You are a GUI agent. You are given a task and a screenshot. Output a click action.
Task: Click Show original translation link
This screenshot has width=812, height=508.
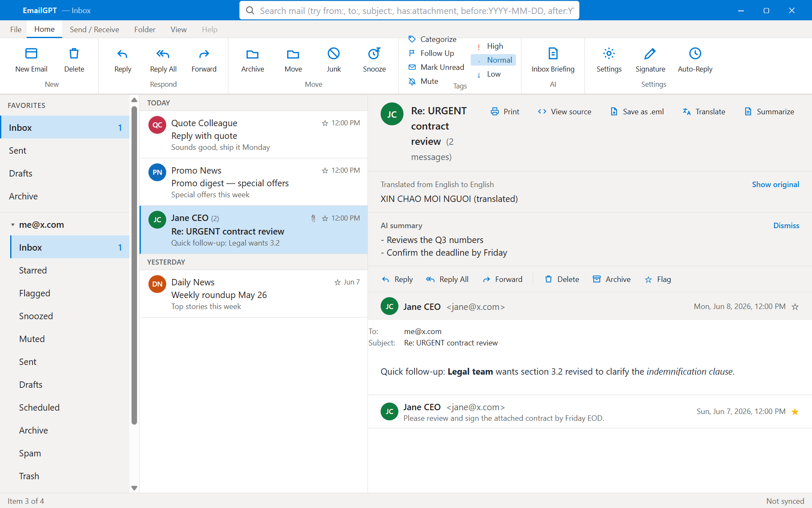tap(775, 185)
